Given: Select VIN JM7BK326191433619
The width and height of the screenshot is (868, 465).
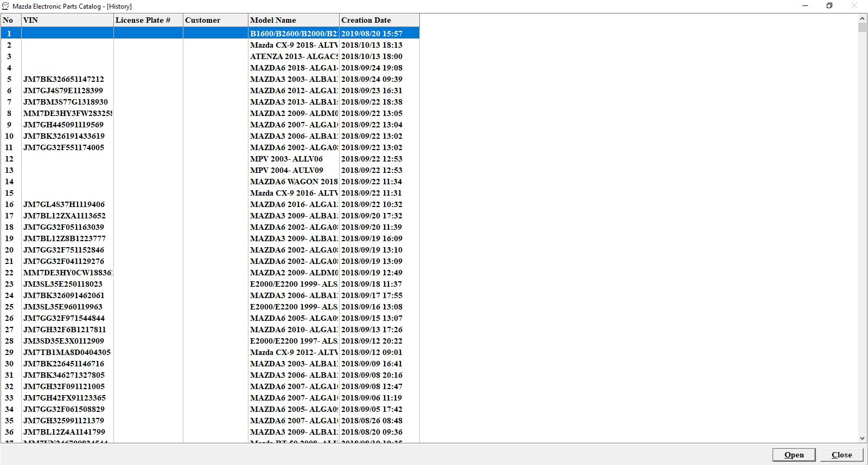Looking at the screenshot, I should pos(64,136).
